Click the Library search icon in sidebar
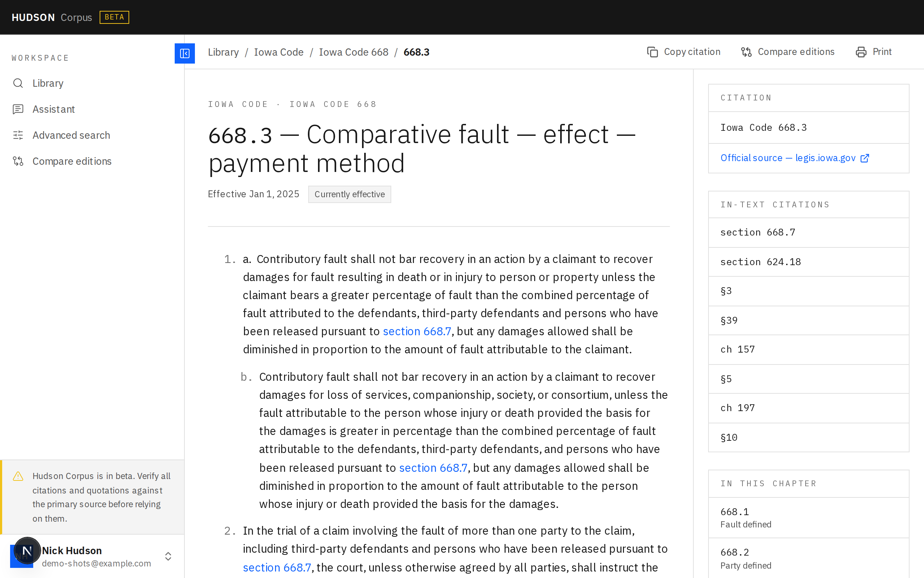This screenshot has height=578, width=924. tap(18, 83)
